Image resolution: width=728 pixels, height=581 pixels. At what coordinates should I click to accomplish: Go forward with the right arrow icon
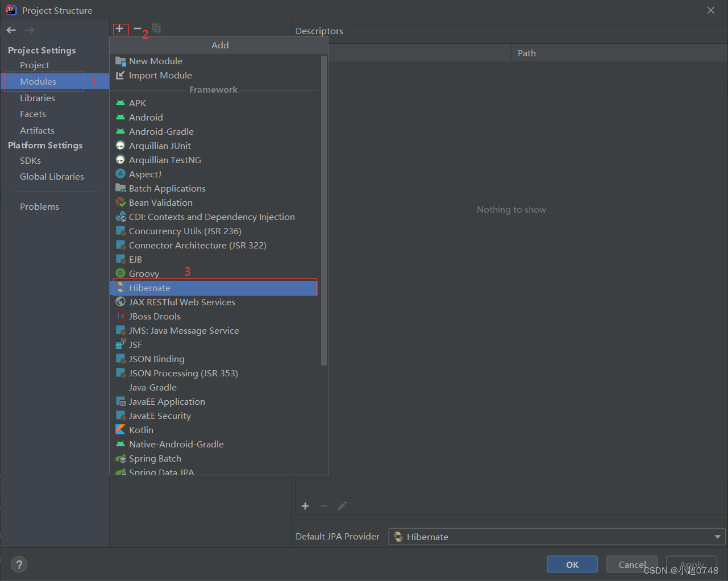(30, 30)
